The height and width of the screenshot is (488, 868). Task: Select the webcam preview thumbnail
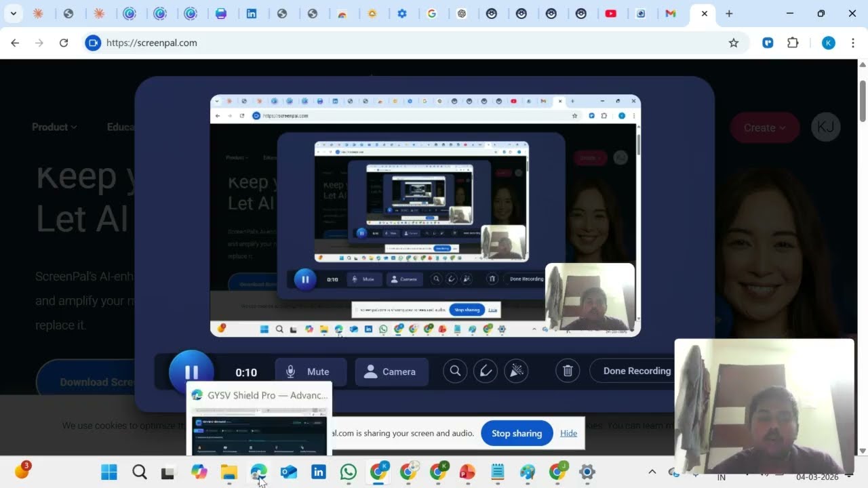[x=764, y=405]
